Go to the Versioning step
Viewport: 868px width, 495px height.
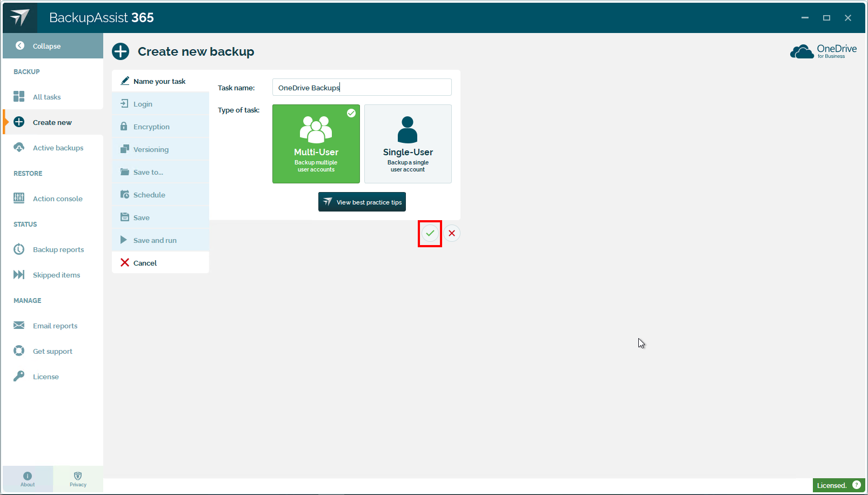[161, 149]
